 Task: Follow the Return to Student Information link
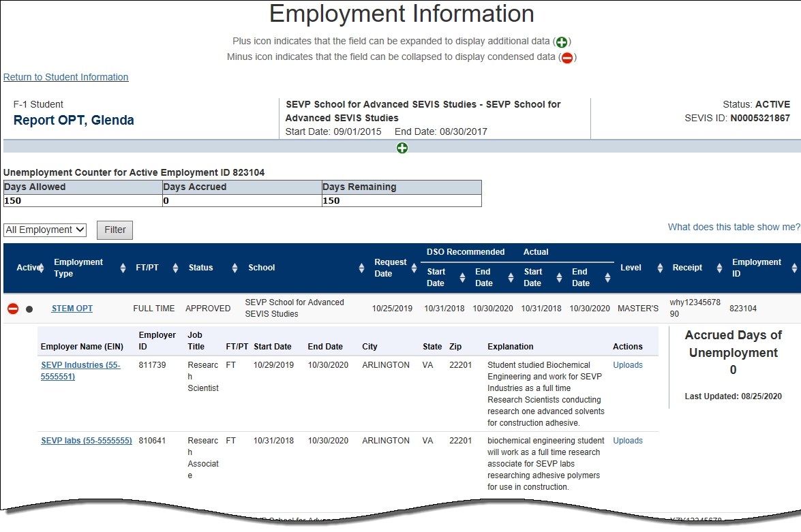[x=66, y=77]
